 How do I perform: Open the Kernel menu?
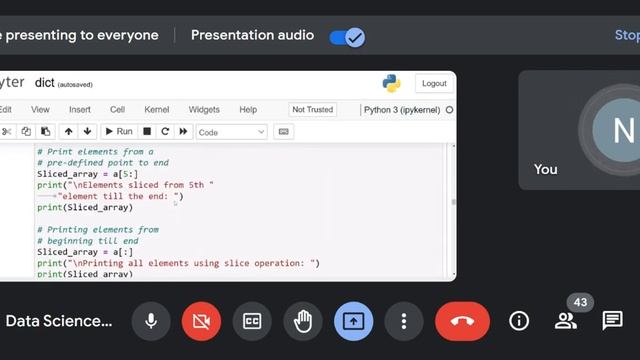coord(156,109)
